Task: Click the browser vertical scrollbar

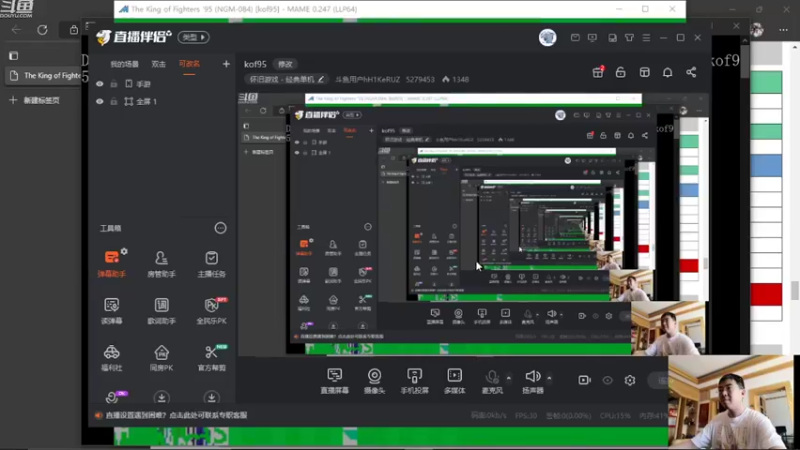Action: point(795,292)
